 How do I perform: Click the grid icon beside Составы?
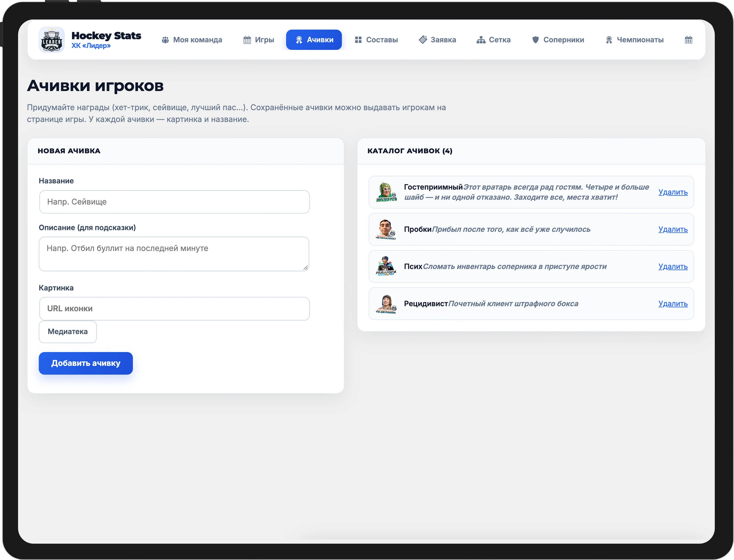(358, 40)
